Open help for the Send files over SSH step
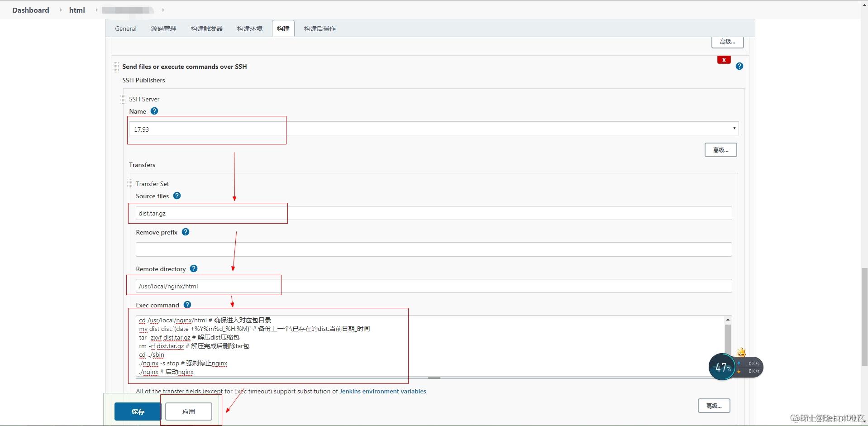The width and height of the screenshot is (868, 426). point(739,66)
